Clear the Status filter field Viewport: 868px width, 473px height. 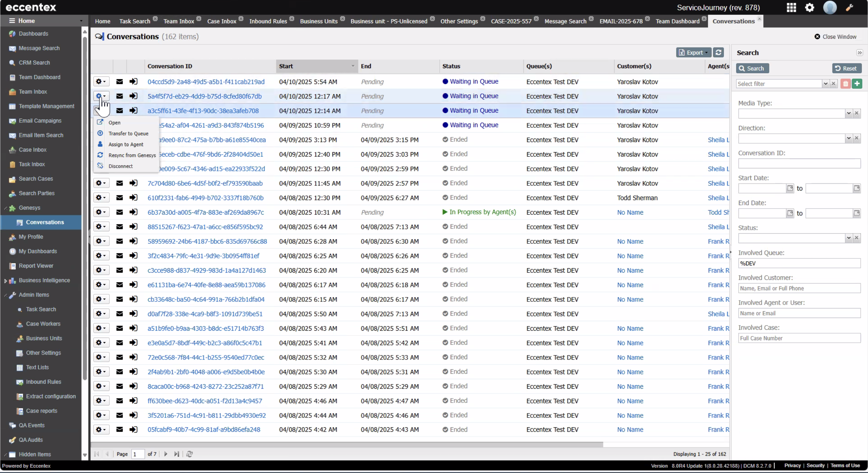pos(857,238)
